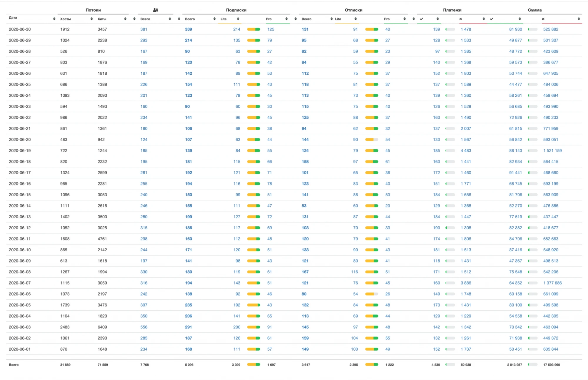Sort Подписки Lite column arrow
The height and width of the screenshot is (380, 588).
238,19
